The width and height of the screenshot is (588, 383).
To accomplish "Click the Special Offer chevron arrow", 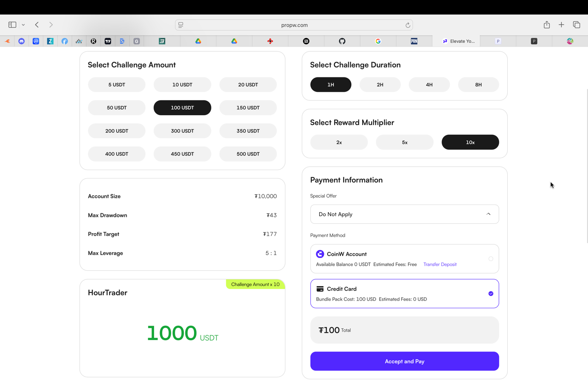I will (x=488, y=214).
